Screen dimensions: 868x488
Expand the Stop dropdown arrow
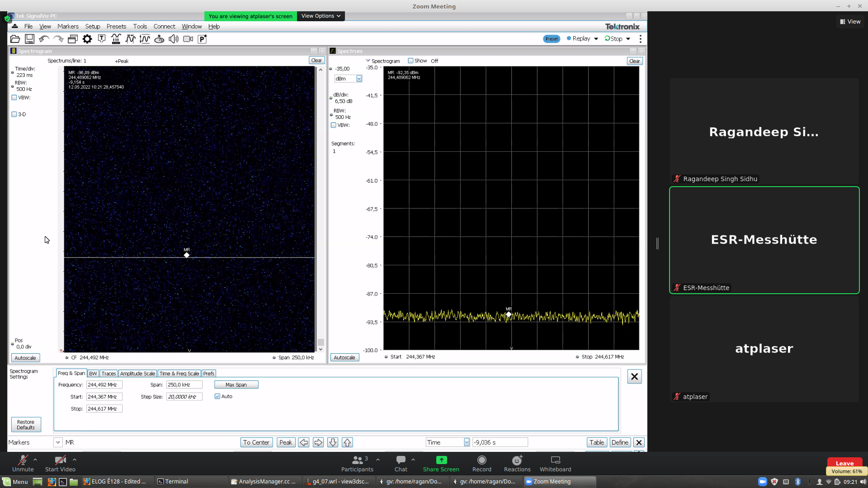(x=628, y=39)
